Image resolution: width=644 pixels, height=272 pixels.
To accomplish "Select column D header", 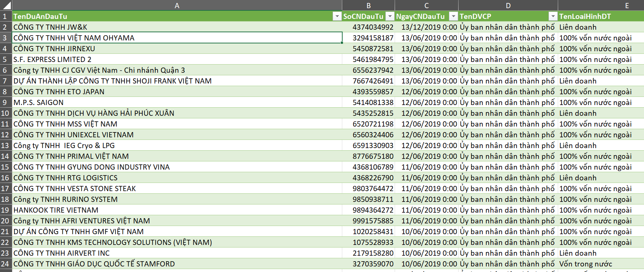I will 508,5.
